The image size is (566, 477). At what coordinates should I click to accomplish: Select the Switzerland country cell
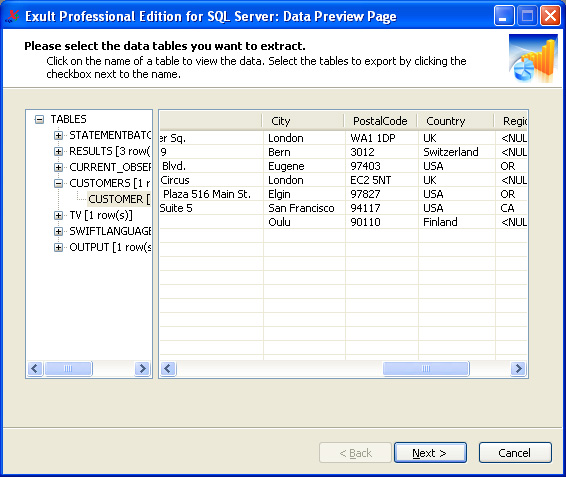click(457, 152)
